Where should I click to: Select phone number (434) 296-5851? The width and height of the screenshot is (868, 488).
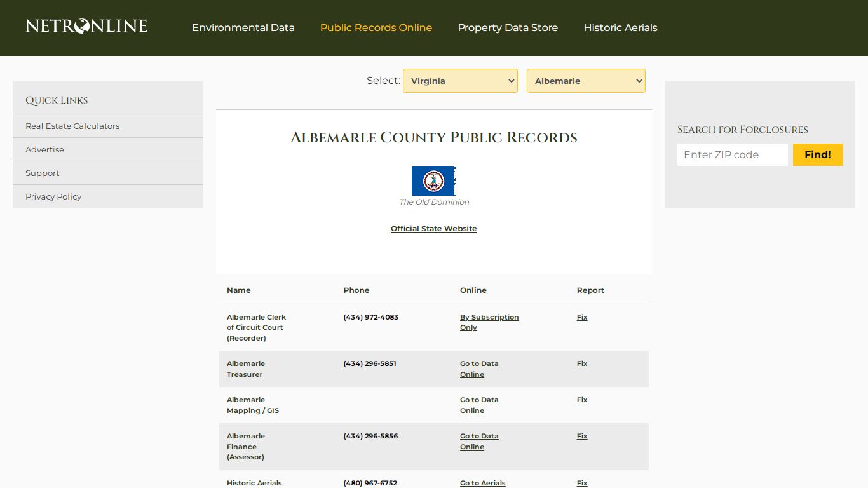(370, 363)
